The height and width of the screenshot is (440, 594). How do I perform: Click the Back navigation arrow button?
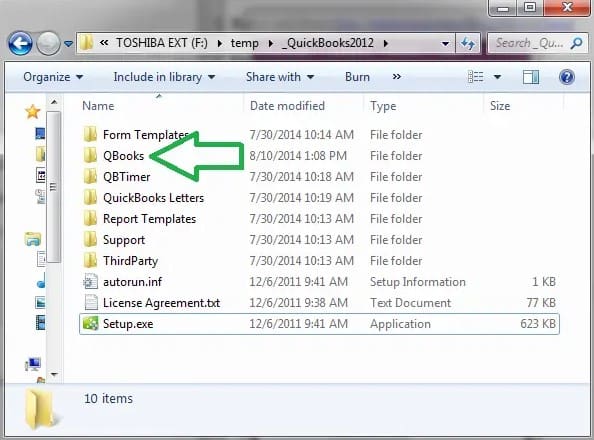[x=20, y=44]
